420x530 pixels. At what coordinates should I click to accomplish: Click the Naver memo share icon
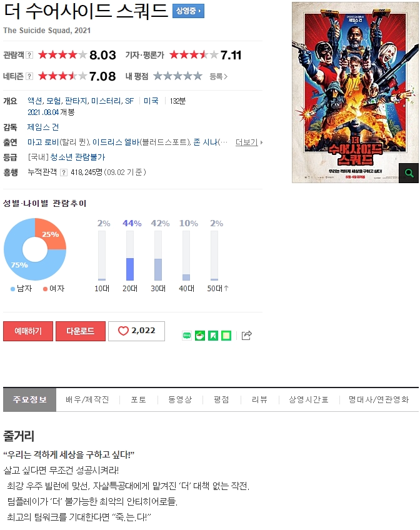point(226,335)
